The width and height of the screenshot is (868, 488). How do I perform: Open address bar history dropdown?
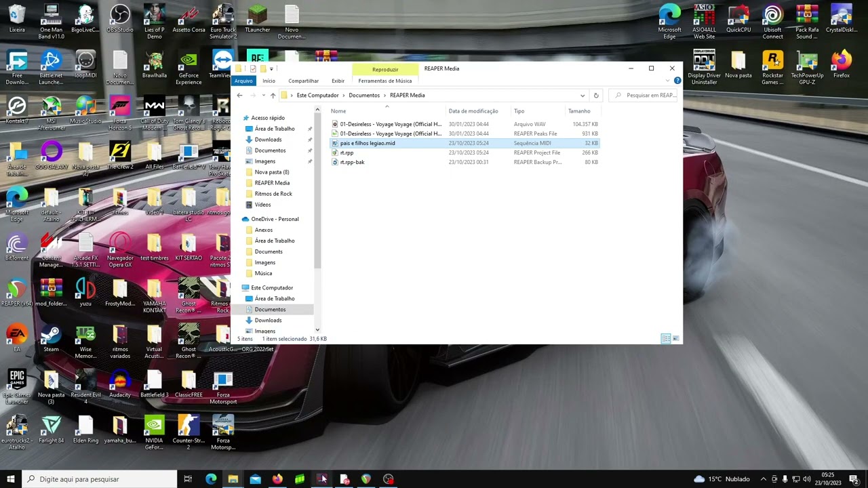click(x=582, y=96)
